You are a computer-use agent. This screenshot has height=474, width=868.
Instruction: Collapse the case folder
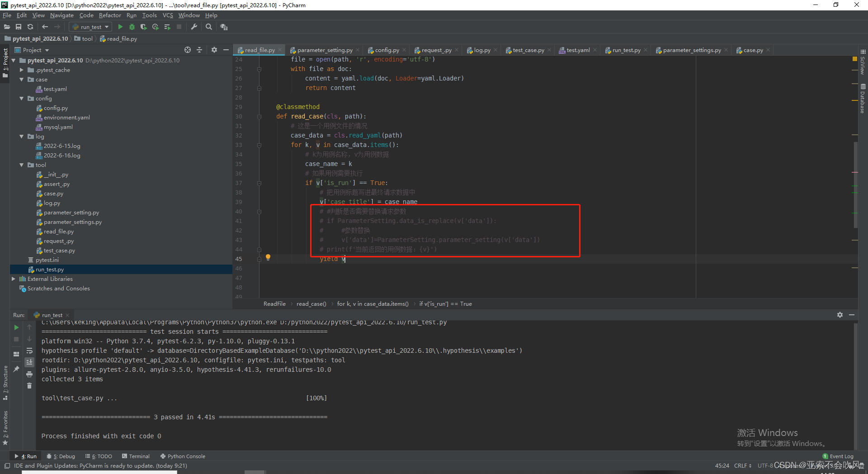[21, 80]
